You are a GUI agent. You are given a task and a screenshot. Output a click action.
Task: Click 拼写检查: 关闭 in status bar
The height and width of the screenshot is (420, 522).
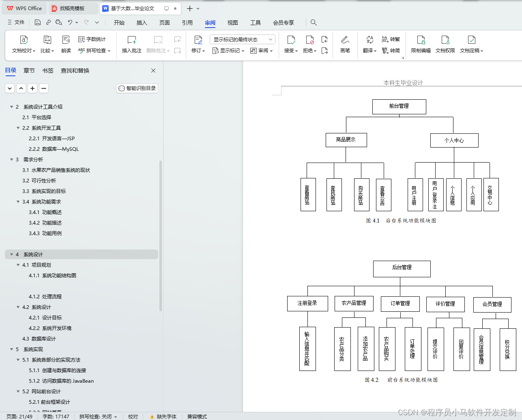click(x=98, y=416)
